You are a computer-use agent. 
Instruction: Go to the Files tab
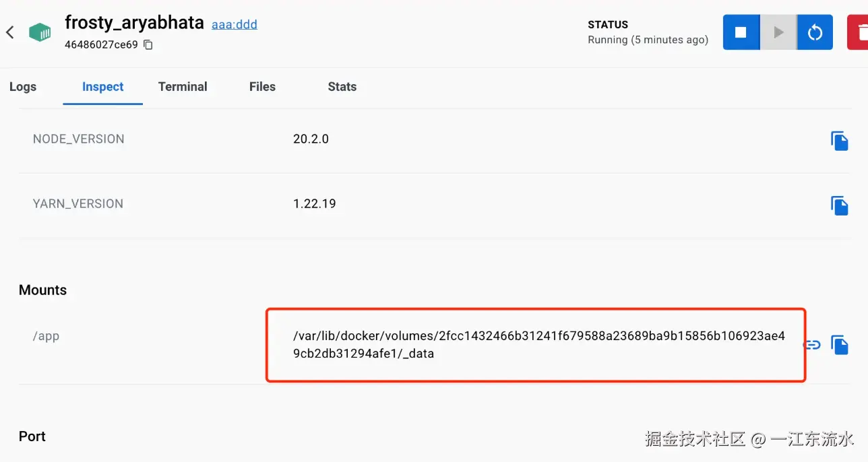[262, 87]
